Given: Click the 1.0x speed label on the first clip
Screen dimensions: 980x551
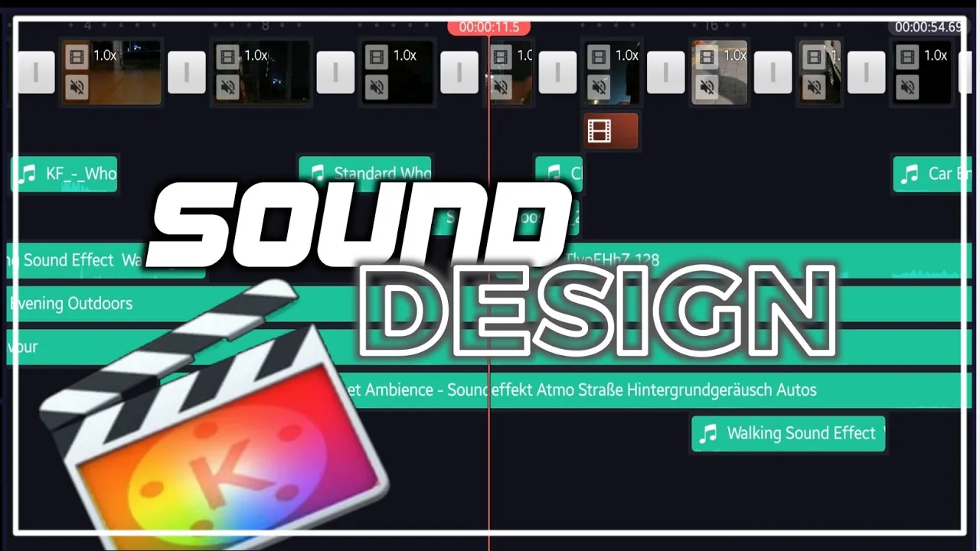Looking at the screenshot, I should click(x=105, y=55).
